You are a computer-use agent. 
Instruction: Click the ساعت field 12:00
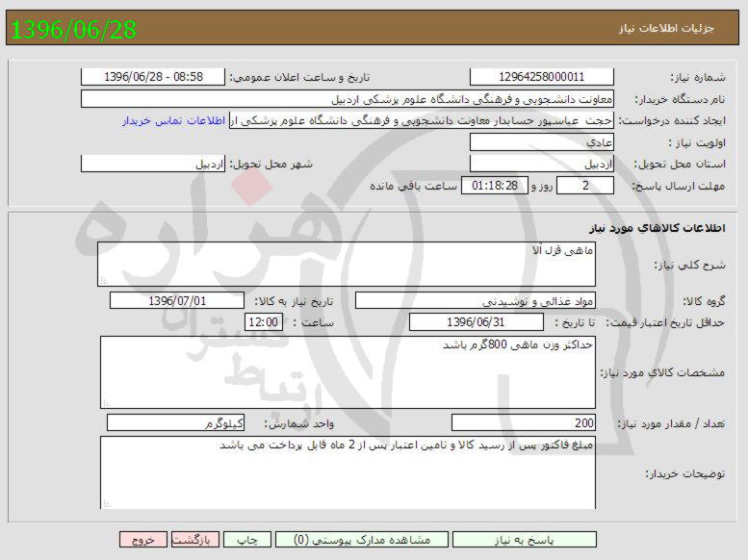coord(264,322)
